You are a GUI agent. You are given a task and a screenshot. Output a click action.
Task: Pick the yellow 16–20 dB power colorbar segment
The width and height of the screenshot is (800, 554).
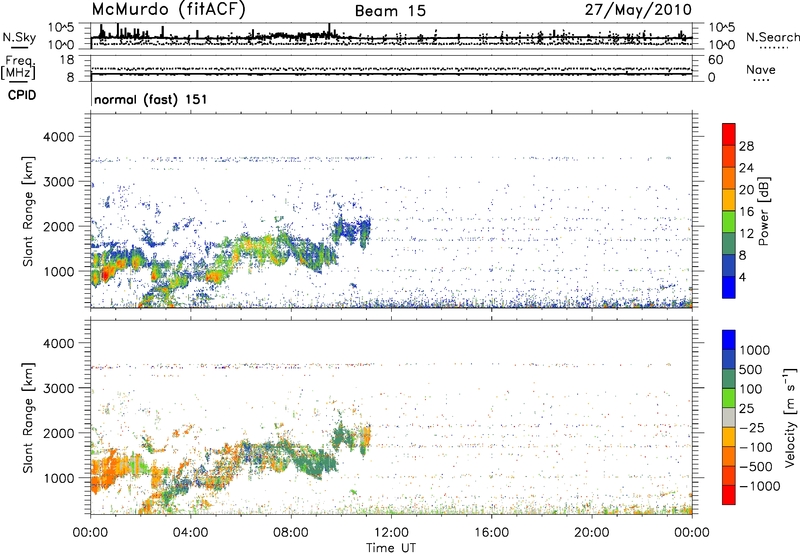(729, 199)
